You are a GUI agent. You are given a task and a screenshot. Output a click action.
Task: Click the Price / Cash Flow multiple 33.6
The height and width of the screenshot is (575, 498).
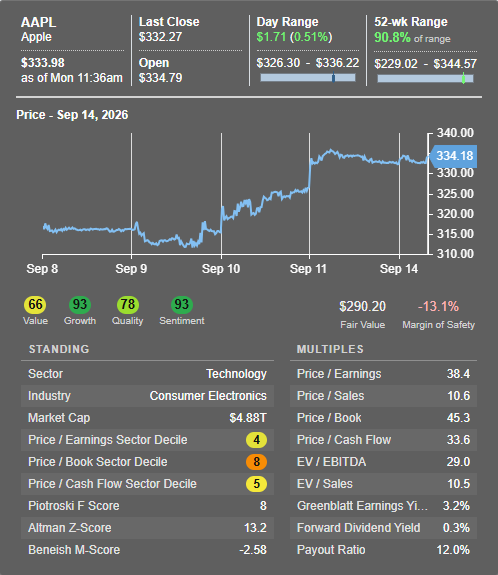coord(458,440)
